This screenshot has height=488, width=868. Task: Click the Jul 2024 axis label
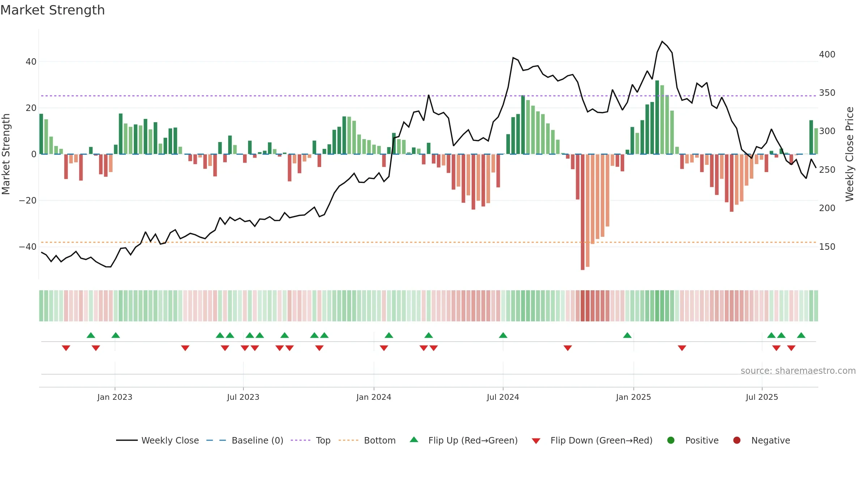pos(503,397)
